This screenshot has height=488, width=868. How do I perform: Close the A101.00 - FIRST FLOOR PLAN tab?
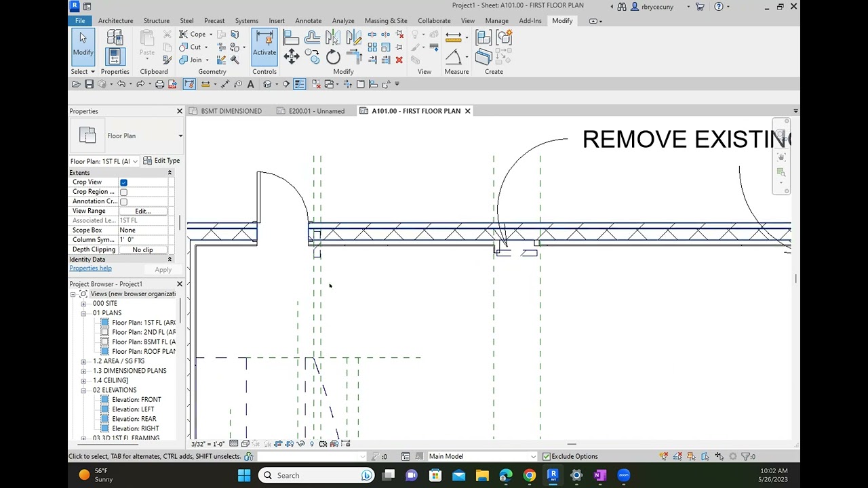click(467, 111)
